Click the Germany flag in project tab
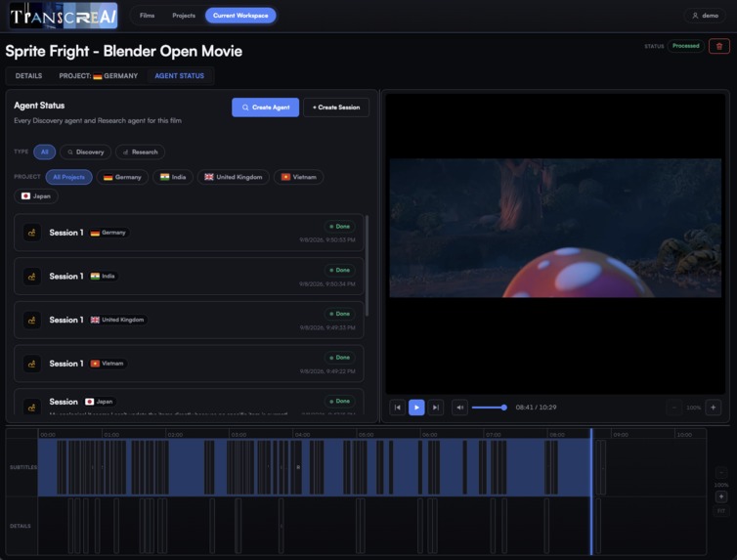 click(98, 76)
